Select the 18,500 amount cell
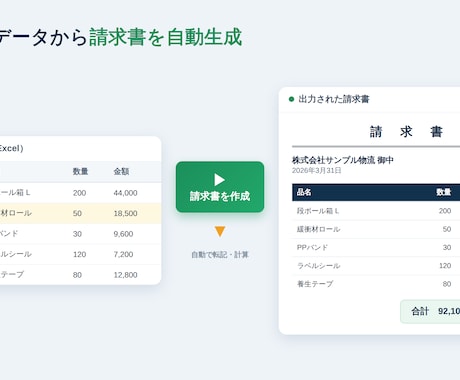 tap(125, 213)
